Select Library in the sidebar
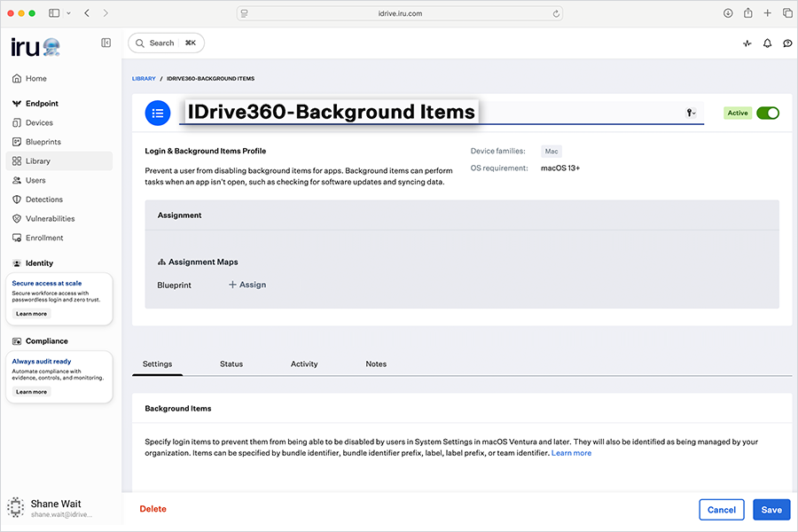Image resolution: width=798 pixels, height=532 pixels. [x=59, y=160]
